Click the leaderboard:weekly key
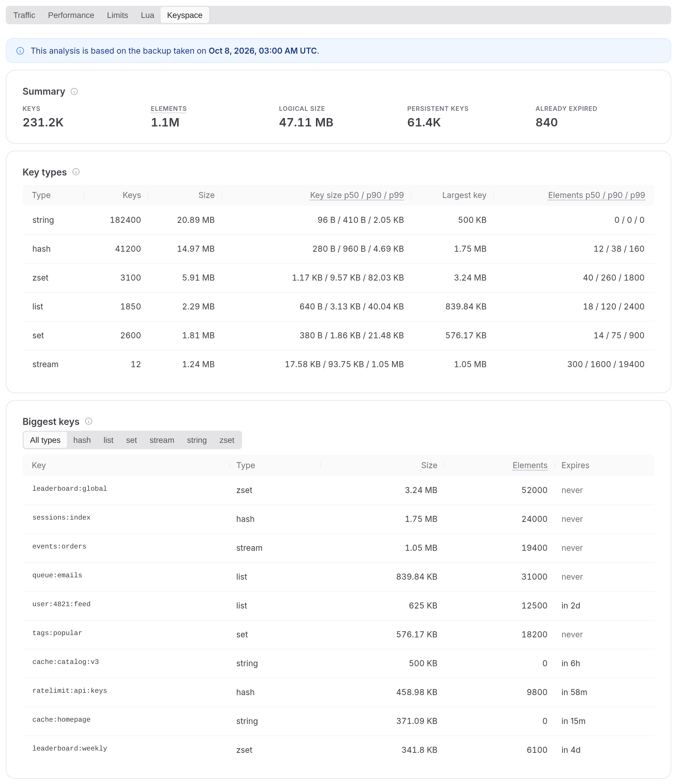This screenshot has height=784, width=677. tap(70, 748)
